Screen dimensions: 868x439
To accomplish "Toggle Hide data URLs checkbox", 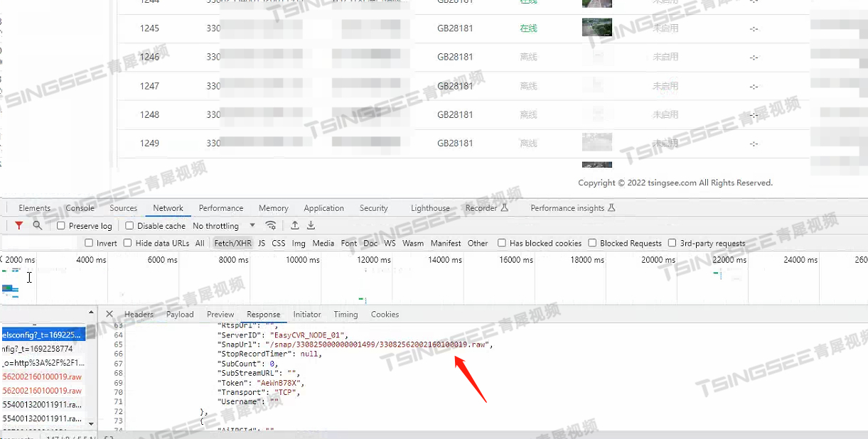I will tap(127, 243).
